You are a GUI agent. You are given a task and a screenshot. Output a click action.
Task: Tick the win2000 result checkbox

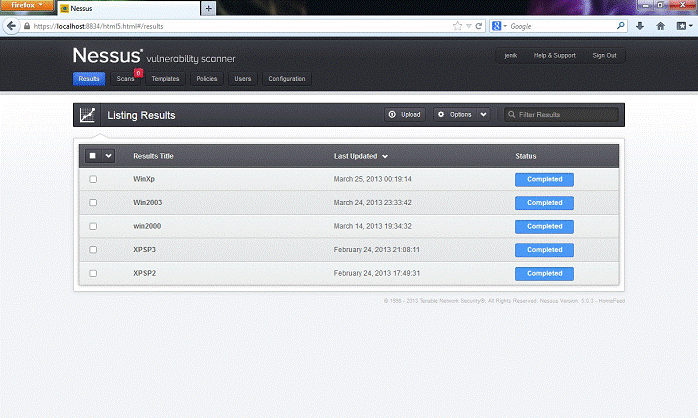click(x=93, y=226)
